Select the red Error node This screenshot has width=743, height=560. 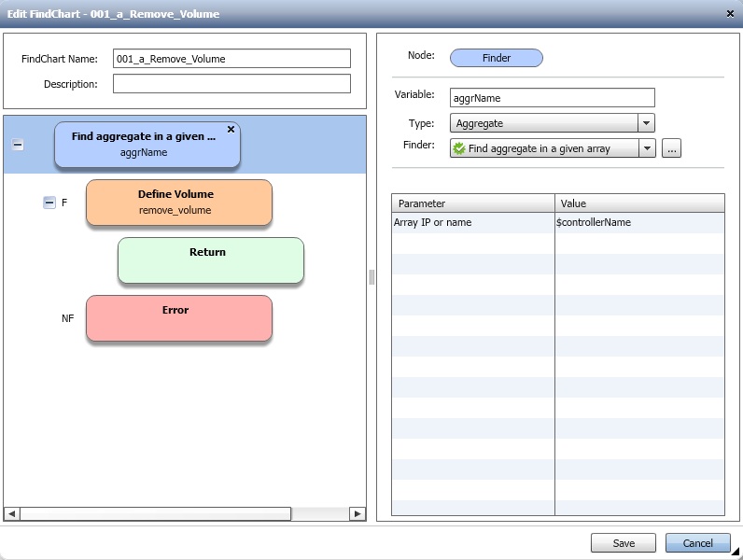click(178, 318)
